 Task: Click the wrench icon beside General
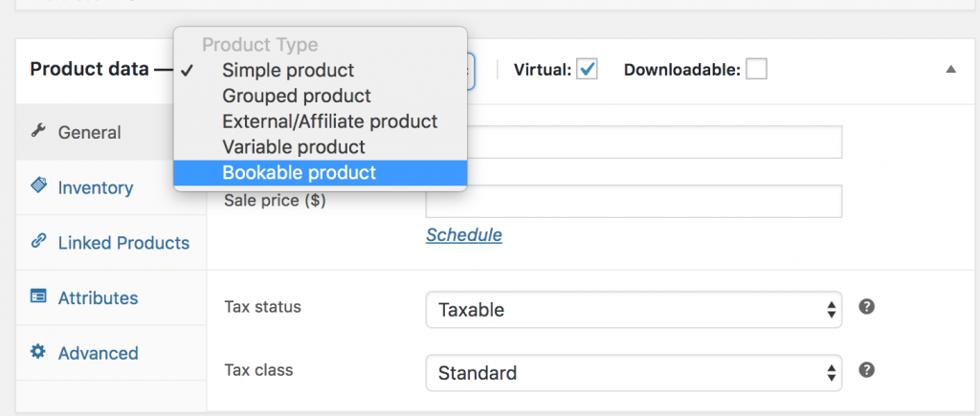point(38,131)
